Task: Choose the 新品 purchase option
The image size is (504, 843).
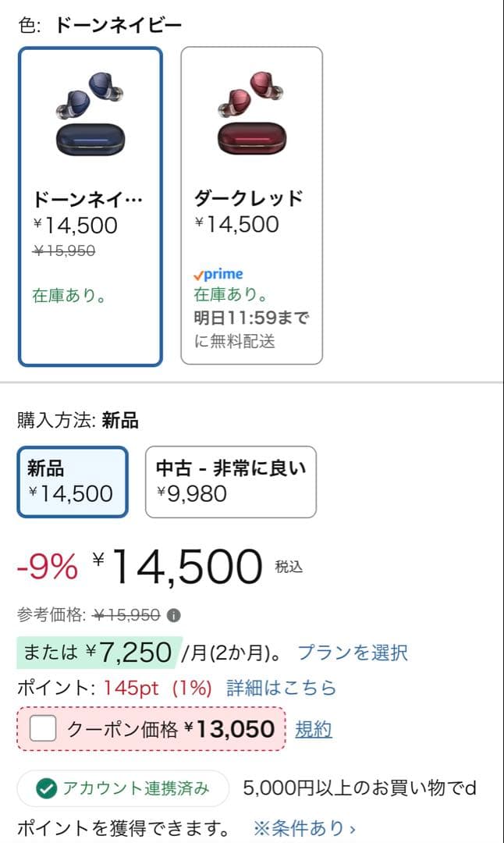Action: click(72, 482)
